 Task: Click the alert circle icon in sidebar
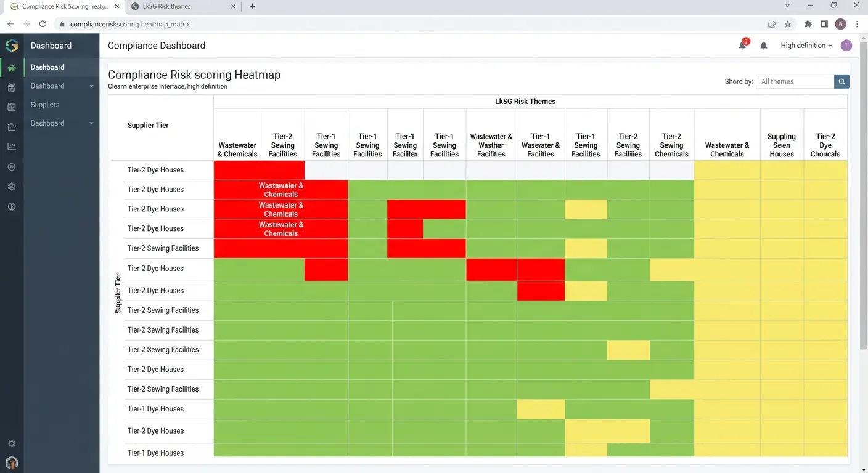12,206
